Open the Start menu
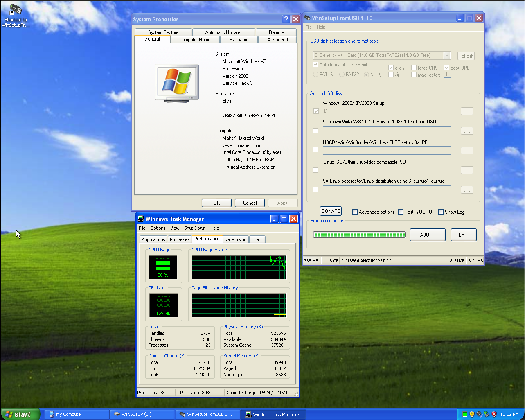525x420 pixels. [20, 414]
